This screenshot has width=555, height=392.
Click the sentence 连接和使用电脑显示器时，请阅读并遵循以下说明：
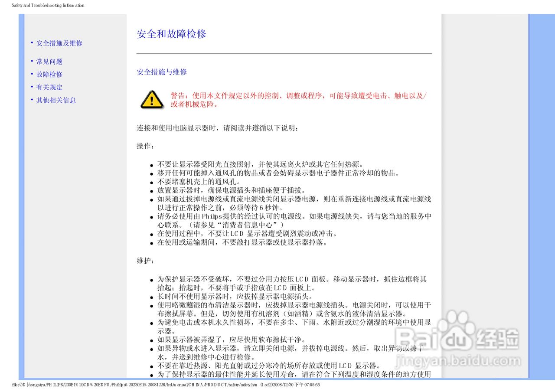tap(218, 128)
